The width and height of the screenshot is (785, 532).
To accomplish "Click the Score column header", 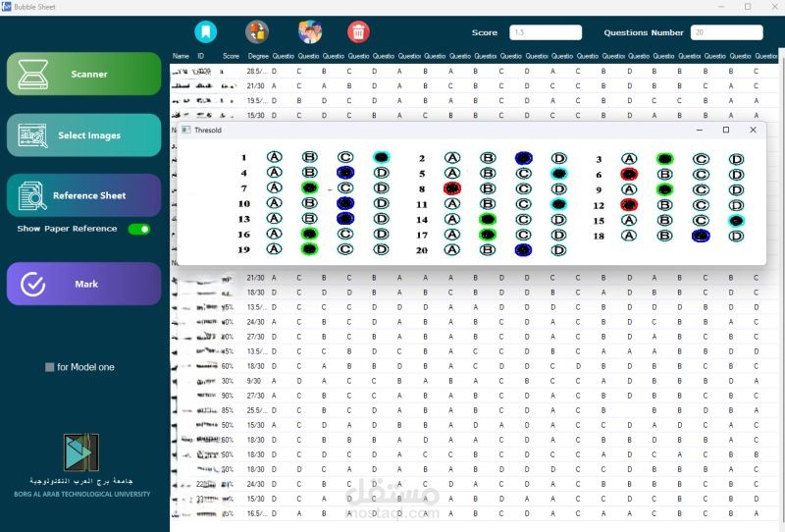I will click(231, 56).
